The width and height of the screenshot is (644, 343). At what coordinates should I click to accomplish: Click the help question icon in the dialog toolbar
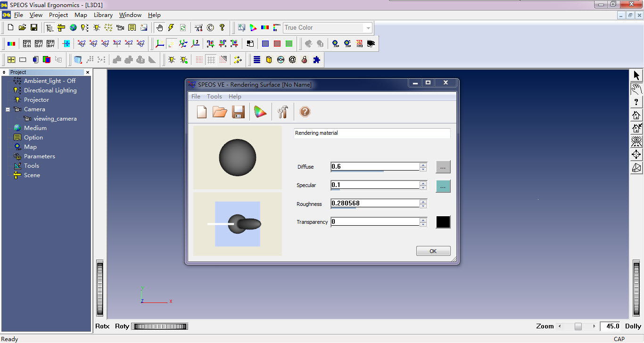pyautogui.click(x=305, y=112)
